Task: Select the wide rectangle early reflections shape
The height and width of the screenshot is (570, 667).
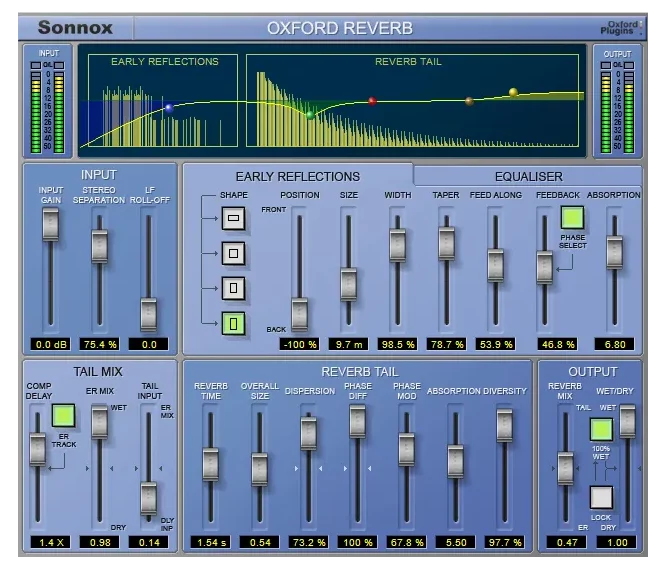Action: 233,218
